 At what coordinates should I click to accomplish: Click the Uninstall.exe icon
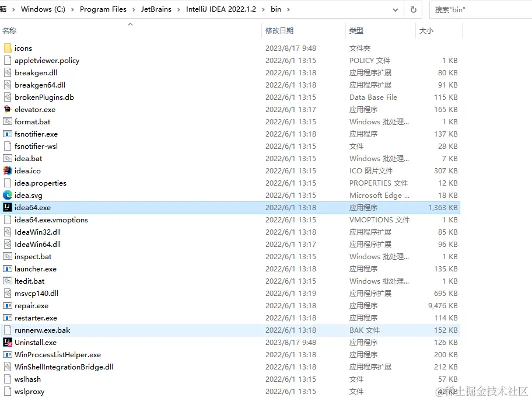[x=8, y=342]
